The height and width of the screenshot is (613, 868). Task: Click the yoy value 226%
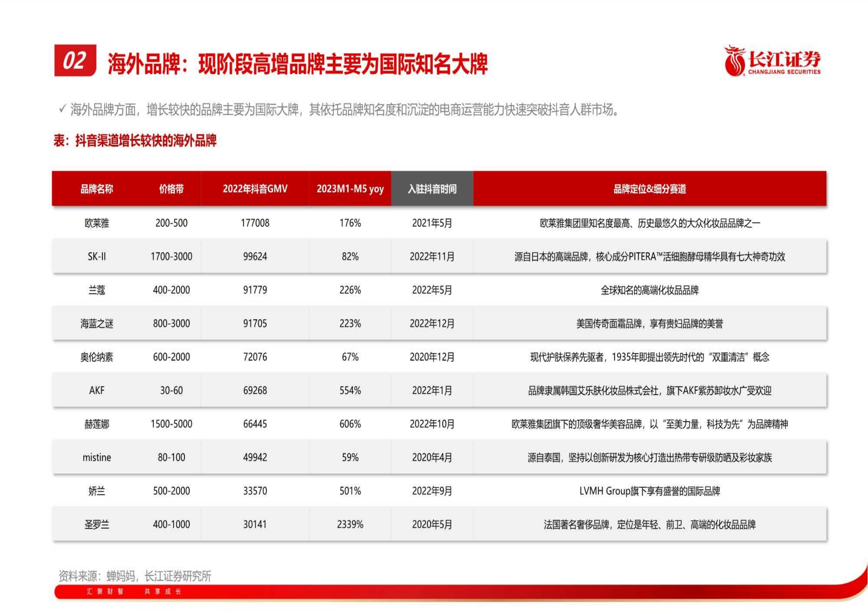[x=350, y=290]
